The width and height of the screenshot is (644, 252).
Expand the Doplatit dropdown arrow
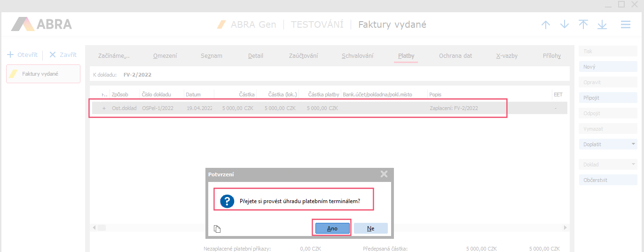click(x=633, y=144)
